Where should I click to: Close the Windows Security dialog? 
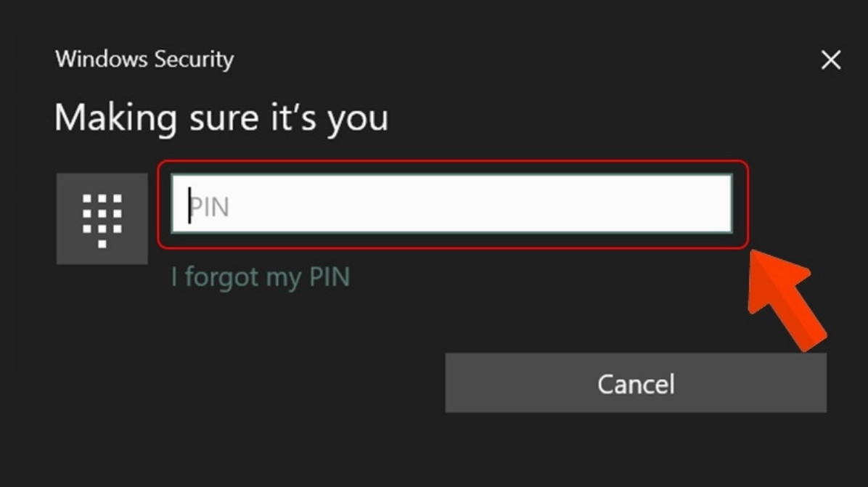pos(831,60)
